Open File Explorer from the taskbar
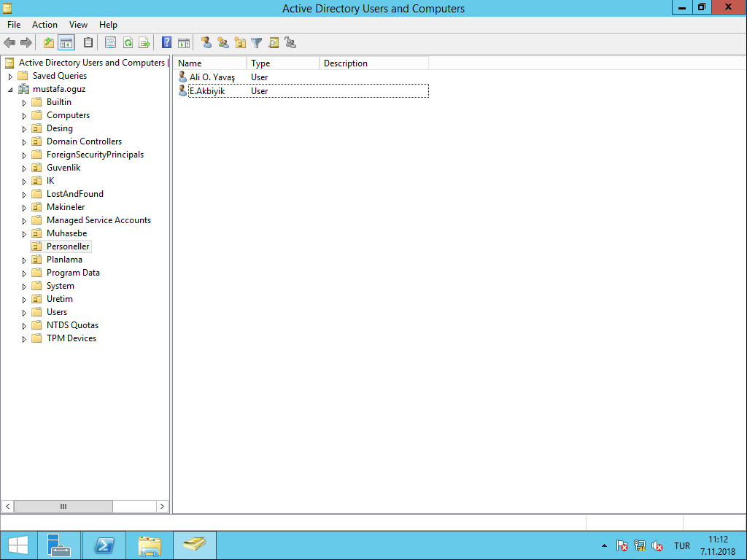747x560 pixels. (150, 545)
